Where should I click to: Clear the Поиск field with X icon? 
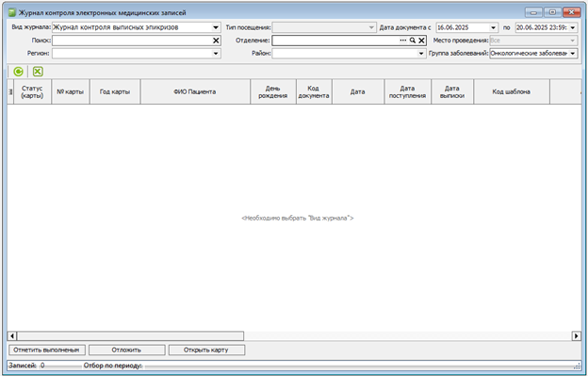click(216, 41)
